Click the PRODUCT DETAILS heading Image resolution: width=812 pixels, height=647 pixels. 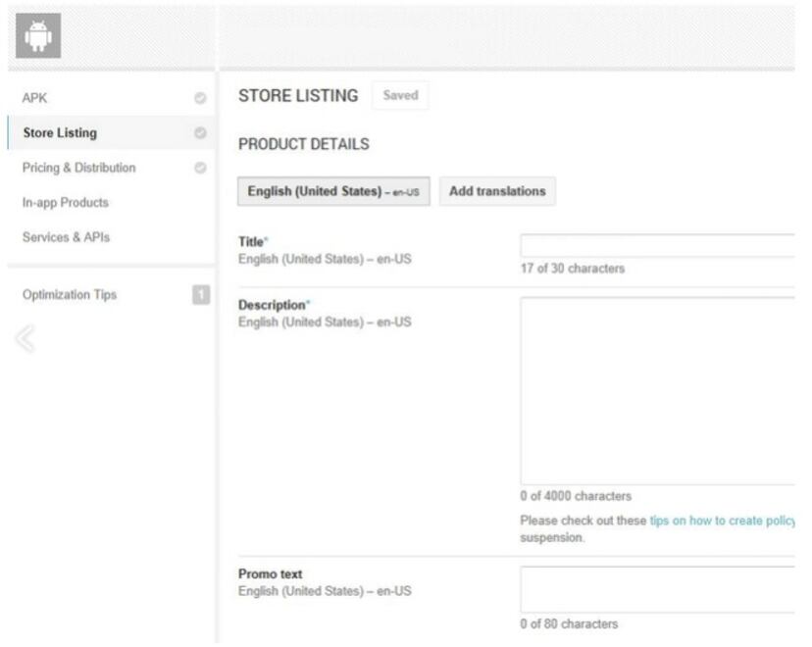point(304,144)
